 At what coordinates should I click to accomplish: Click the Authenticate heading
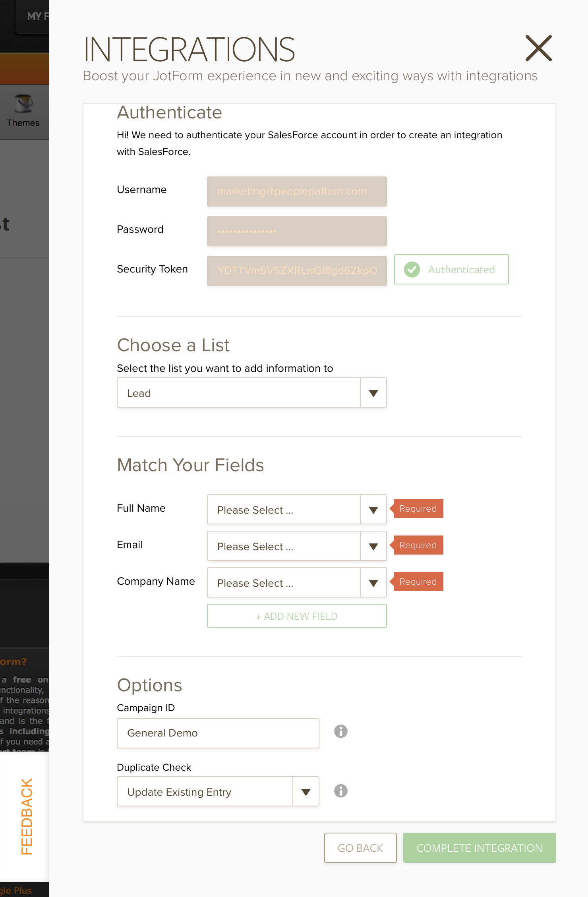point(169,112)
